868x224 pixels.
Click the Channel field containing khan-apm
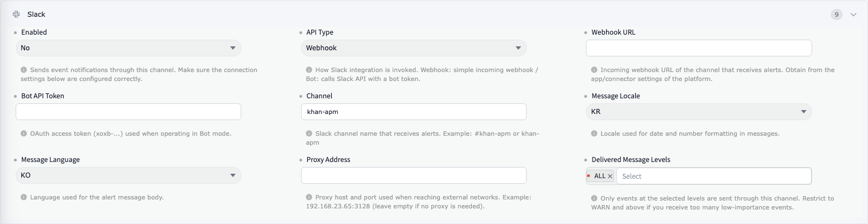414,112
